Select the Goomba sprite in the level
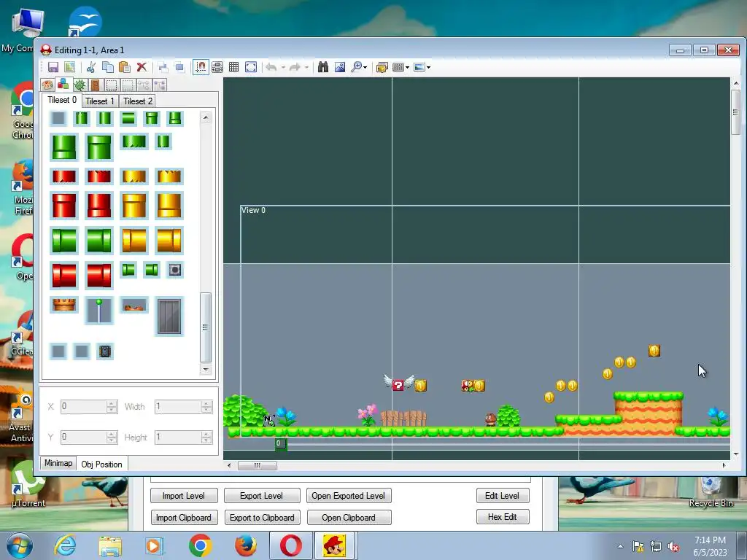 pos(491,419)
